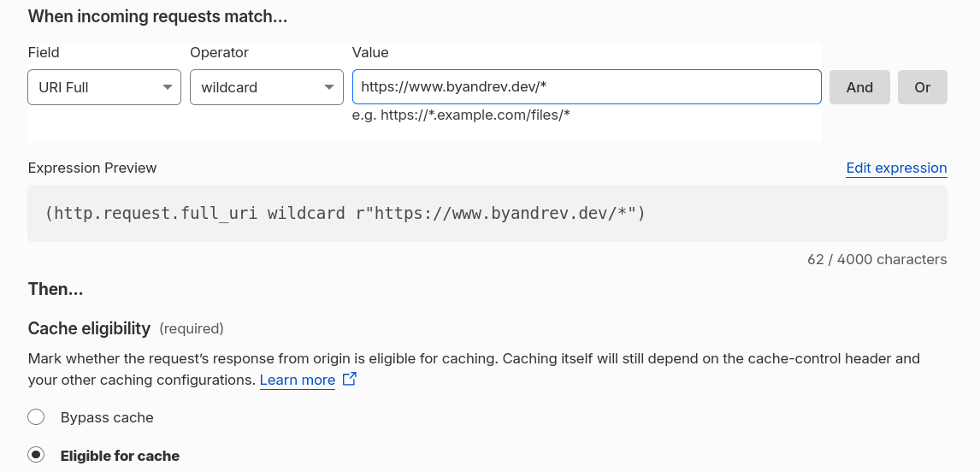Click the expression preview code box
The width and height of the screenshot is (980, 472).
pyautogui.click(x=487, y=213)
